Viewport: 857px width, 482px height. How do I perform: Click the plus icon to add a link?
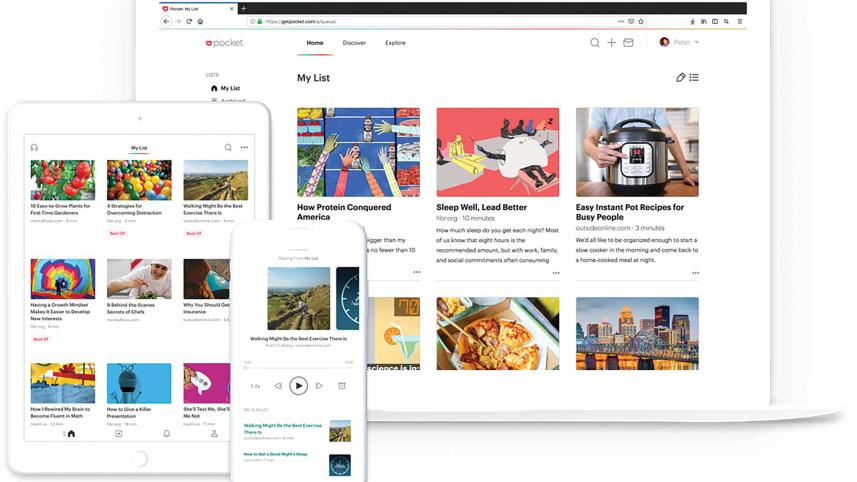pos(612,43)
